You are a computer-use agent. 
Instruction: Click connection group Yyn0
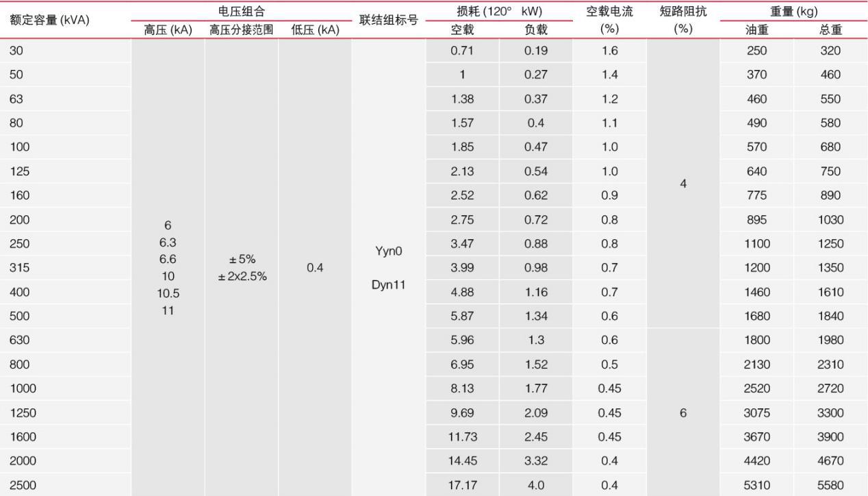tap(388, 251)
